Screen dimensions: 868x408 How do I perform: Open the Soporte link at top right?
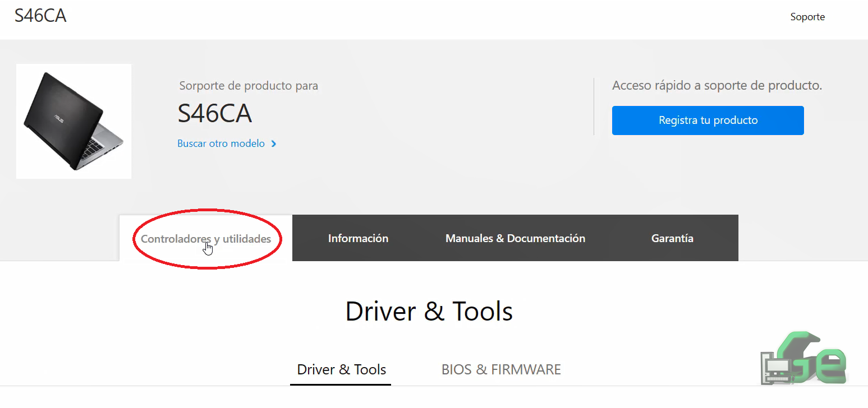click(807, 17)
